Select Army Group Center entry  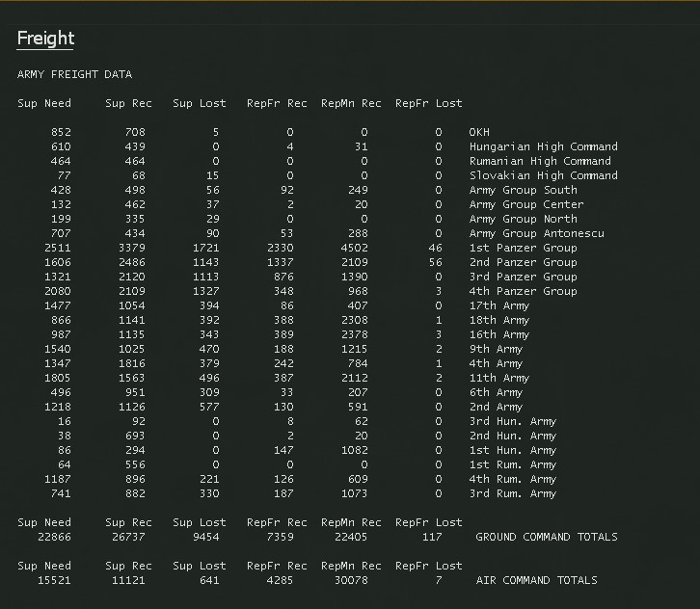[x=525, y=204]
